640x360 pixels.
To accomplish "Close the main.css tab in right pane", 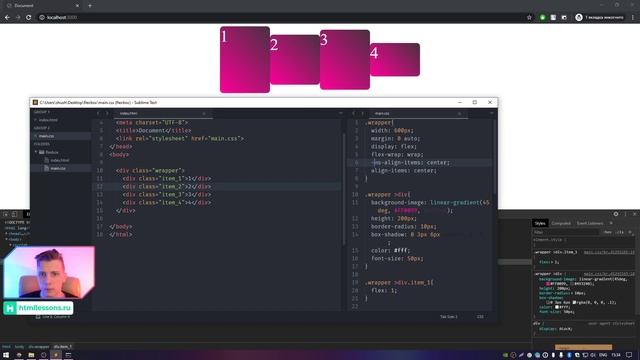I will 459,113.
